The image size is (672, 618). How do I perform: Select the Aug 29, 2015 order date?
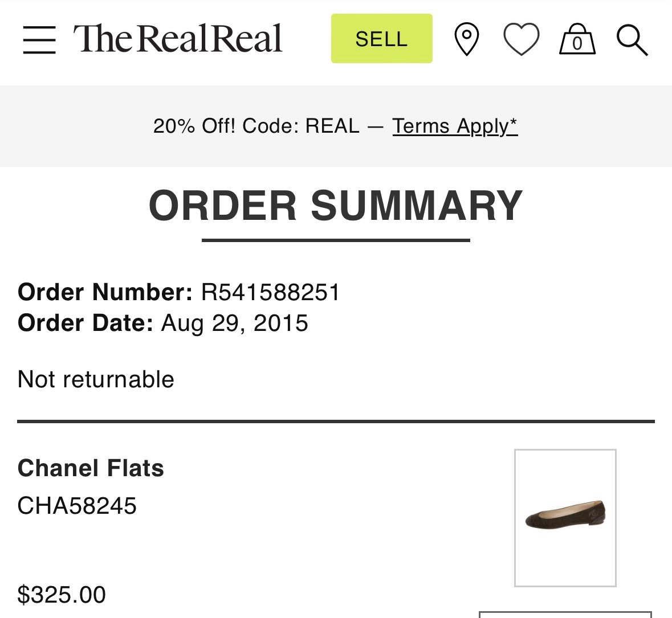pos(234,323)
